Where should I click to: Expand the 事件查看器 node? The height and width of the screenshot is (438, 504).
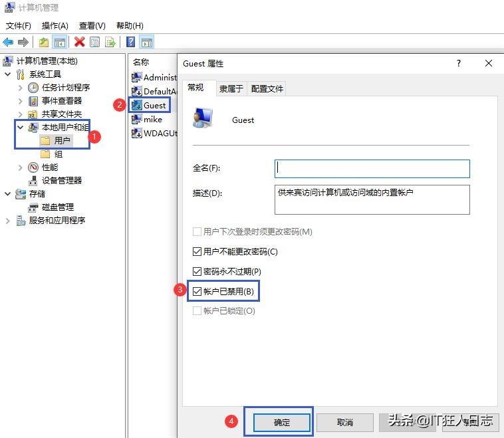(x=20, y=101)
